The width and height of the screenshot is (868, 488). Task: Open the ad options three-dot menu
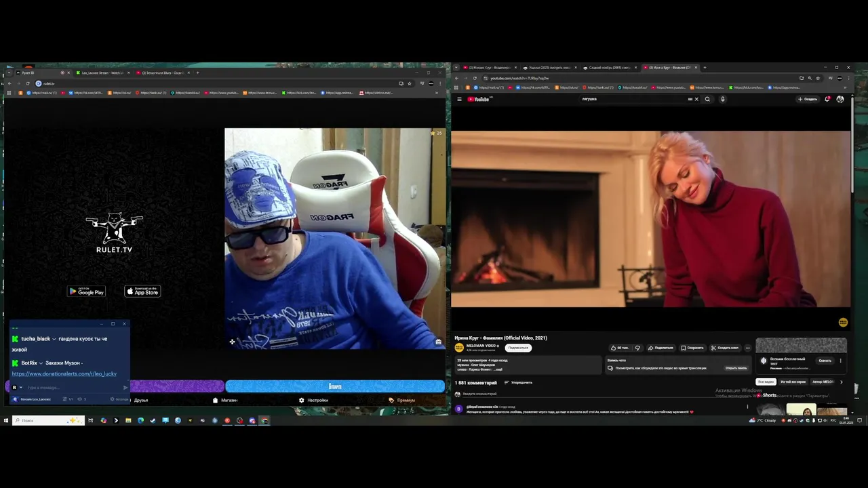point(841,361)
